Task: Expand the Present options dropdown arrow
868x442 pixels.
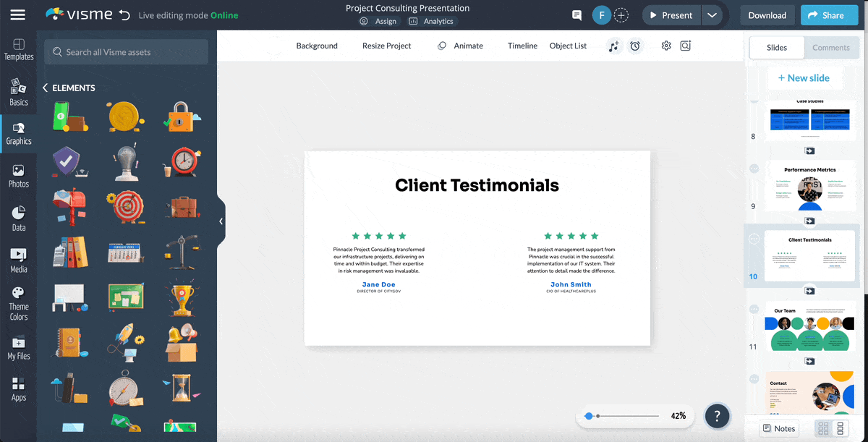Action: pyautogui.click(x=712, y=15)
